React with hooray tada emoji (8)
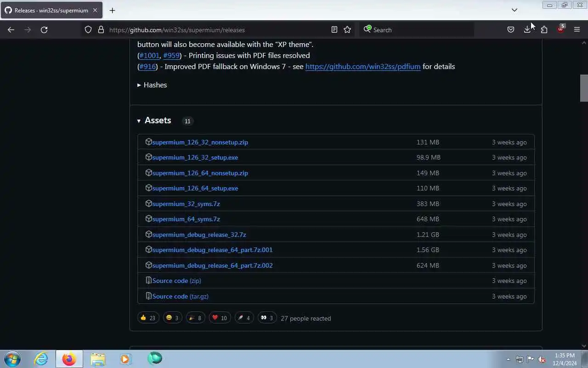This screenshot has width=588, height=368. 195,318
